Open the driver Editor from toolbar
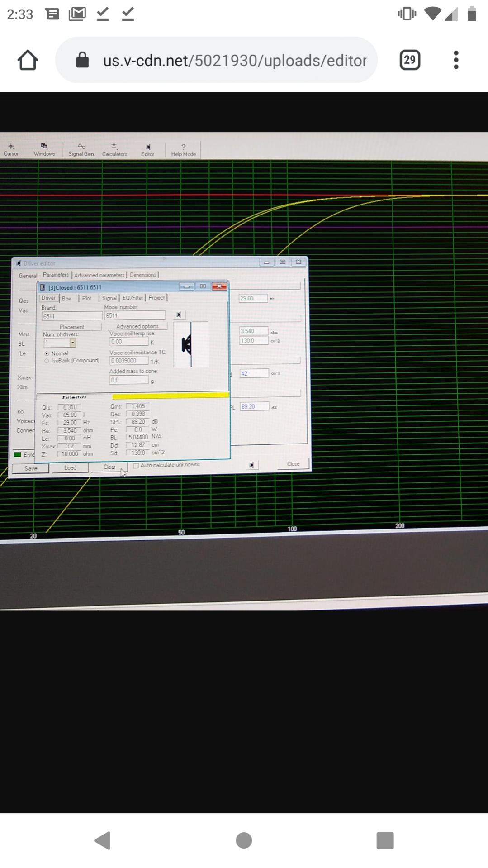 pos(148,150)
